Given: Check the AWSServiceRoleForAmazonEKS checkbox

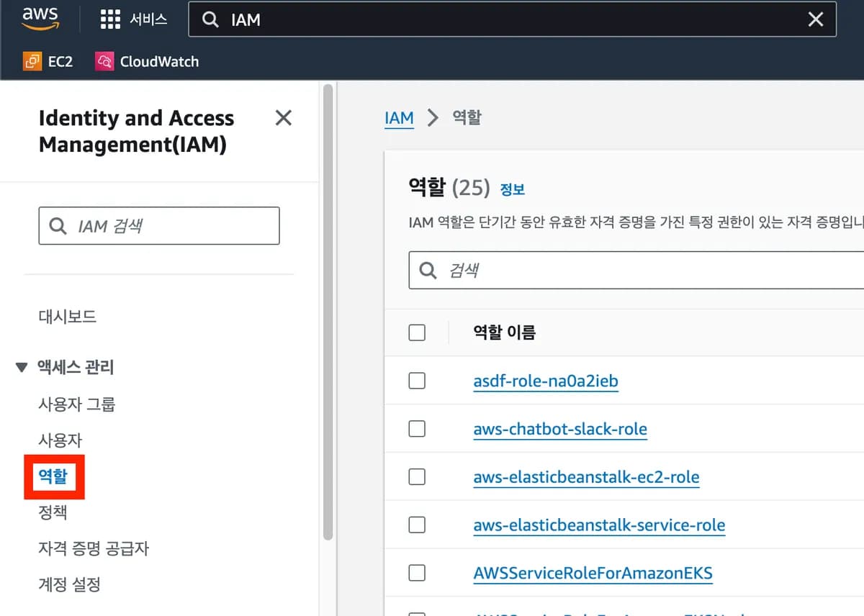Looking at the screenshot, I should (x=417, y=573).
